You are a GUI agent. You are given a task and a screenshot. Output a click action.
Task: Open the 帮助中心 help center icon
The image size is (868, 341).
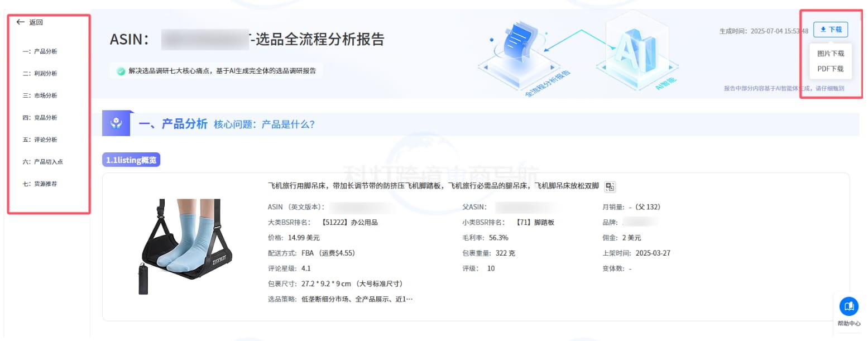click(x=849, y=306)
